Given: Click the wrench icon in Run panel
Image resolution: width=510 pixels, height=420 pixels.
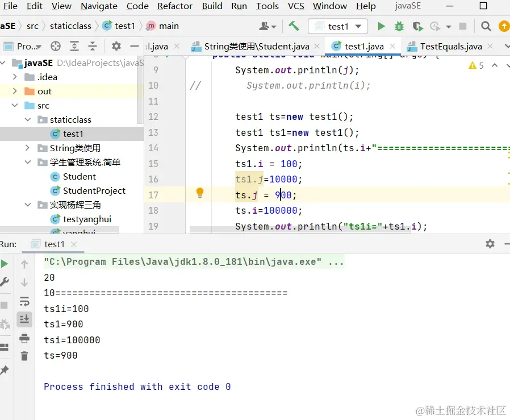Looking at the screenshot, I should click(4, 282).
